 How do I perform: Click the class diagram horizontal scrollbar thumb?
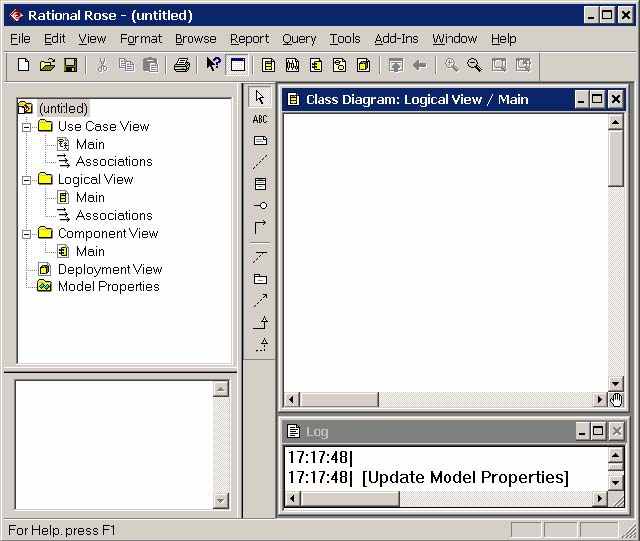(339, 399)
